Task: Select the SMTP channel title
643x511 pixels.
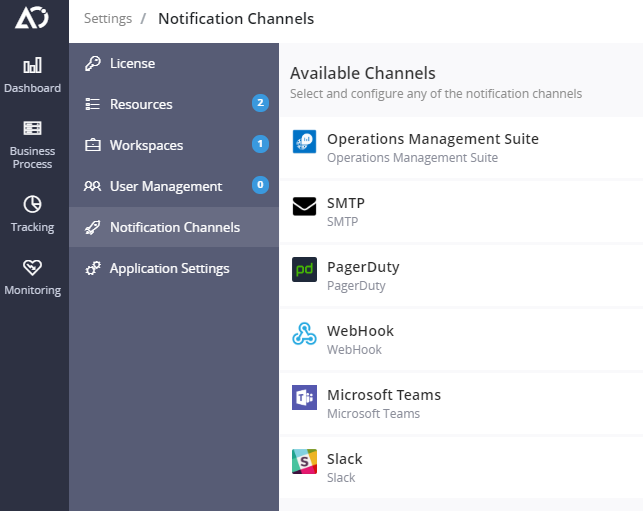Action: point(346,203)
